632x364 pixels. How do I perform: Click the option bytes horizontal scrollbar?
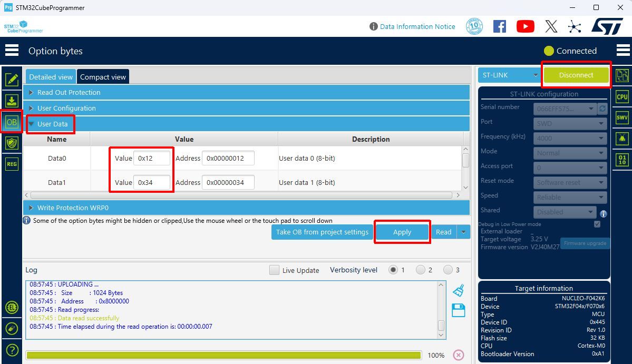[x=241, y=195]
